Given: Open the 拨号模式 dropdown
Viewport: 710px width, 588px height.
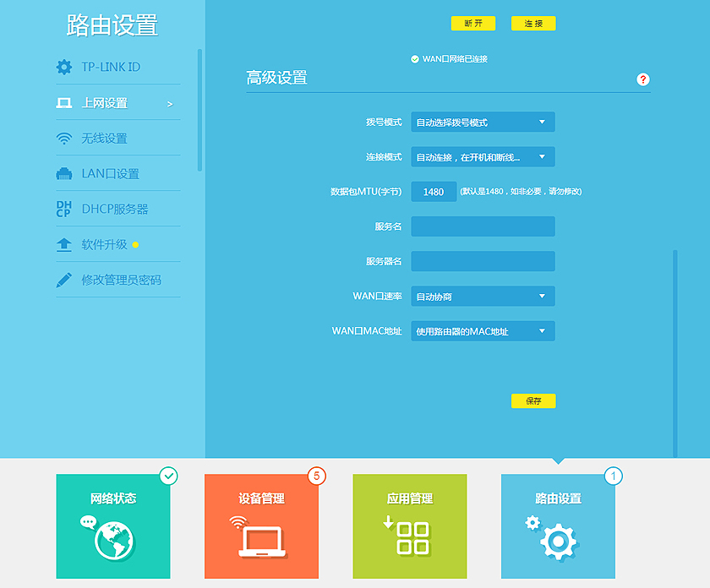Looking at the screenshot, I should click(x=482, y=122).
